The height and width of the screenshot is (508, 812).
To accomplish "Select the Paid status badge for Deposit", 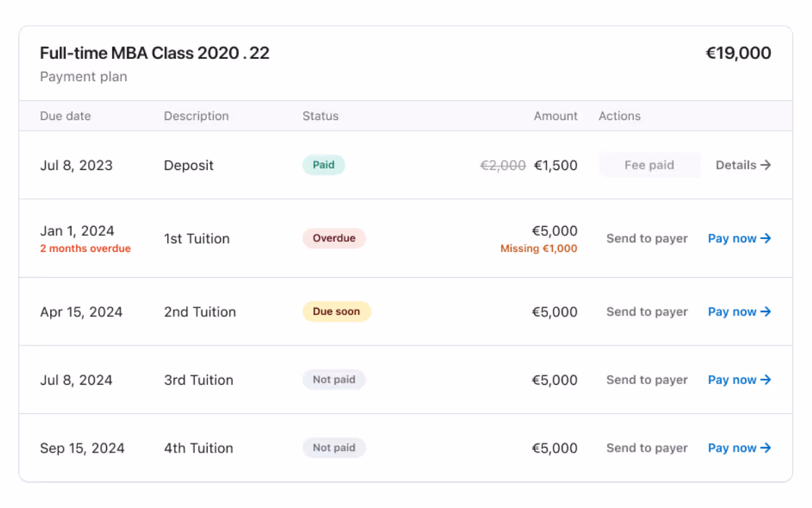I will pyautogui.click(x=323, y=165).
